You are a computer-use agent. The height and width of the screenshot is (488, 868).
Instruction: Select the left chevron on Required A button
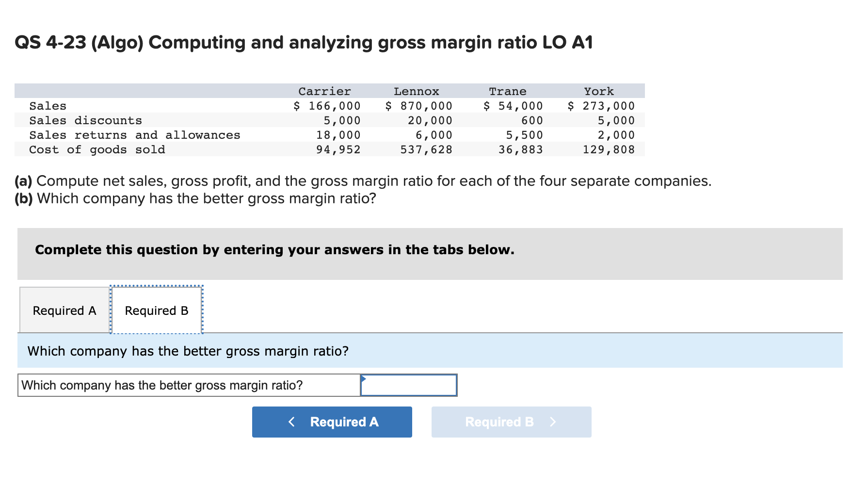click(x=292, y=422)
